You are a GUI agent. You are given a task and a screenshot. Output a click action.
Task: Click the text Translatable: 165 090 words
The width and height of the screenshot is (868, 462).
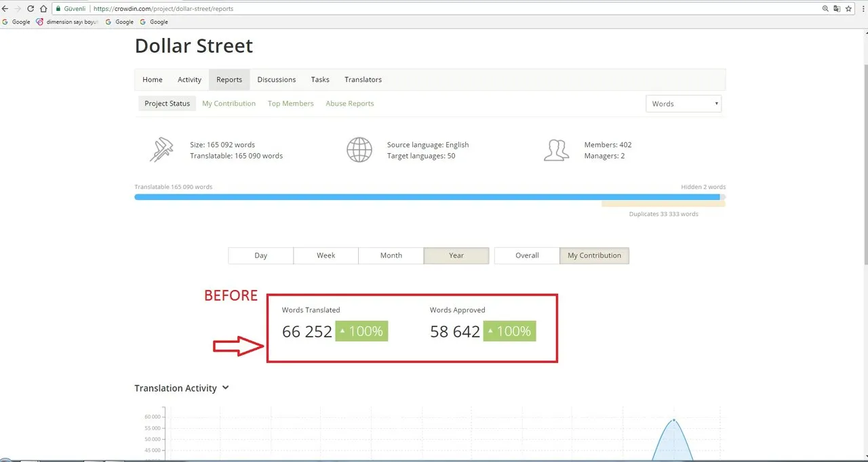[236, 156]
